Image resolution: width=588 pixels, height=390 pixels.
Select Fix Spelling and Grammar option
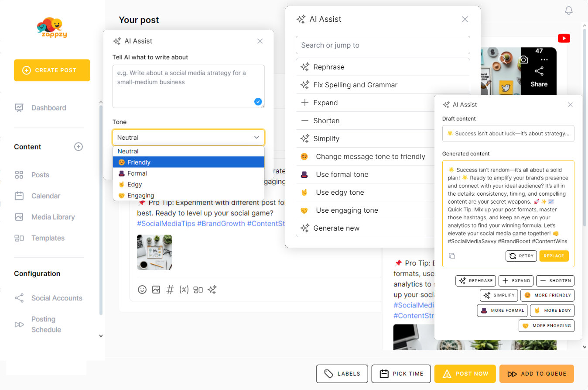point(383,85)
